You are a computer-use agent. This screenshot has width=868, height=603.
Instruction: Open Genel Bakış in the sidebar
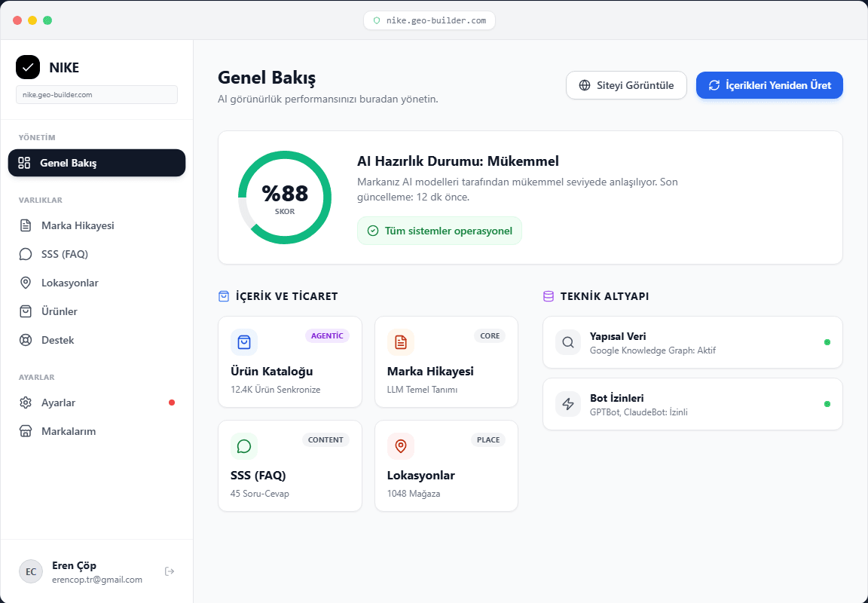point(97,163)
